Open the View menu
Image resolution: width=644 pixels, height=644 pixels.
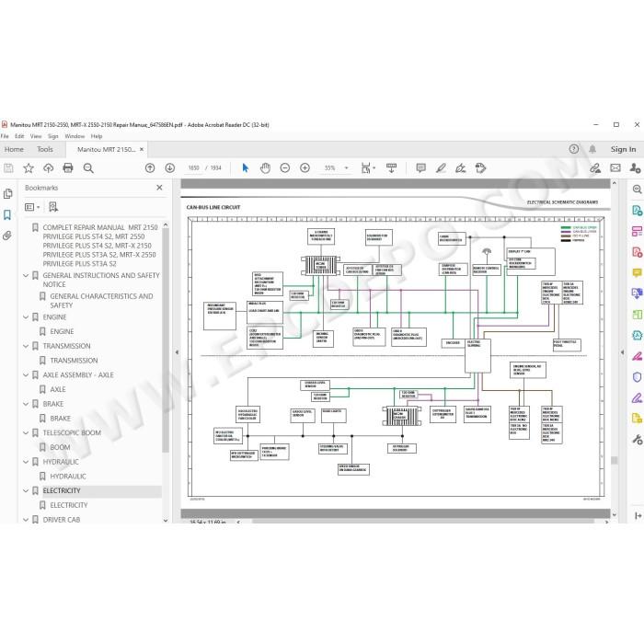coord(36,136)
